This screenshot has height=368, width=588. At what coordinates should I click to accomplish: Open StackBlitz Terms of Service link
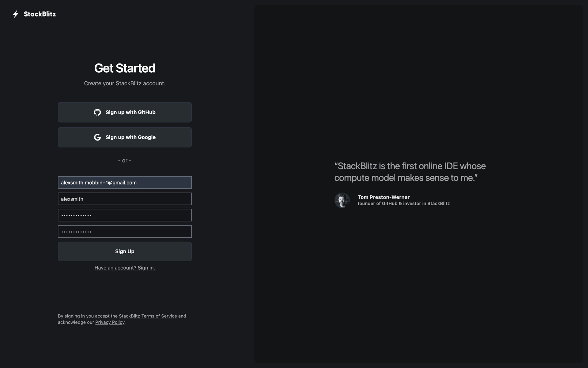148,316
